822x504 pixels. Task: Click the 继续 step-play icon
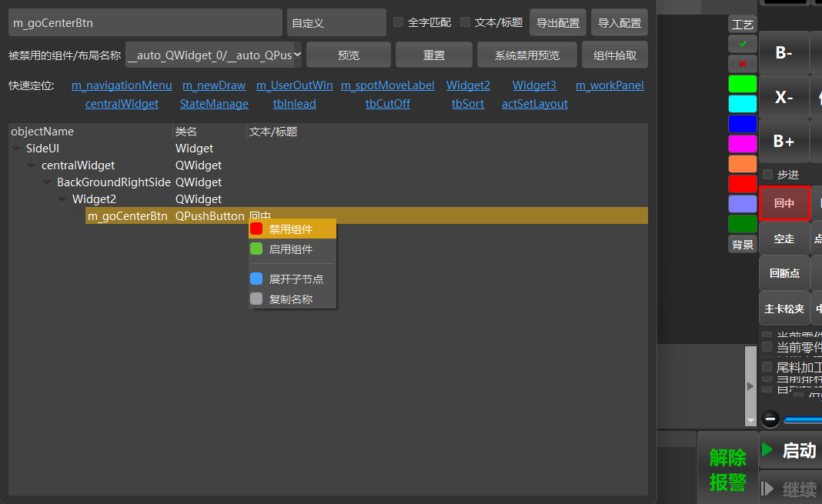(767, 489)
